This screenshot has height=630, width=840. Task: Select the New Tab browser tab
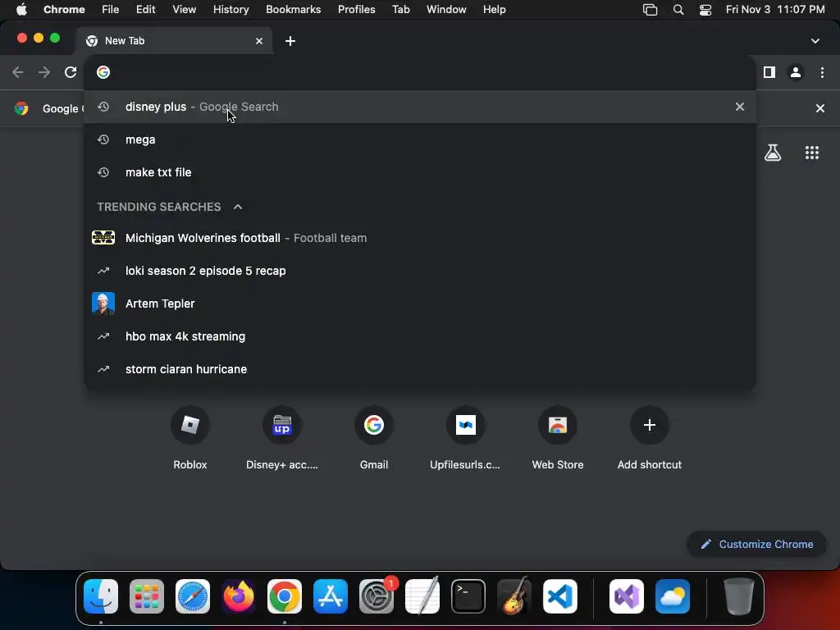tap(174, 41)
